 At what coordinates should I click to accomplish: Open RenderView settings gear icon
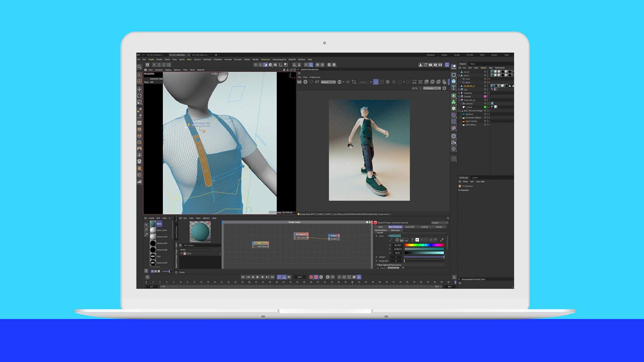pyautogui.click(x=444, y=88)
